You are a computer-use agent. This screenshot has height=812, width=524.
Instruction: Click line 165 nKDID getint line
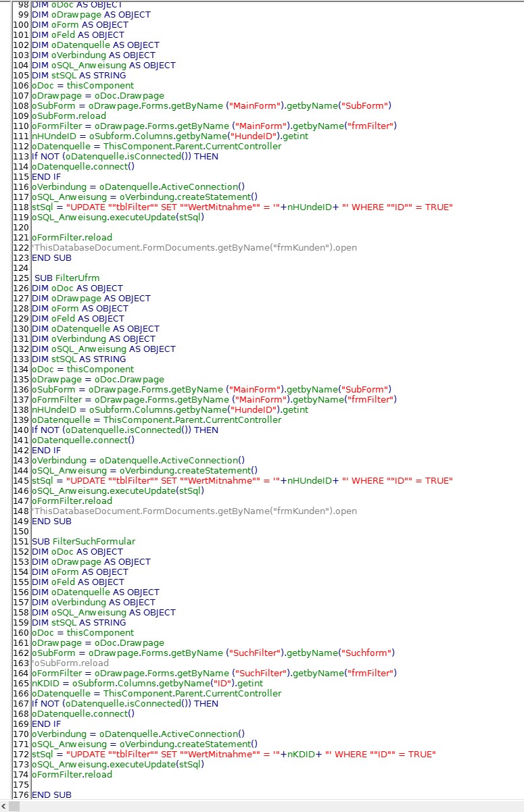point(147,684)
